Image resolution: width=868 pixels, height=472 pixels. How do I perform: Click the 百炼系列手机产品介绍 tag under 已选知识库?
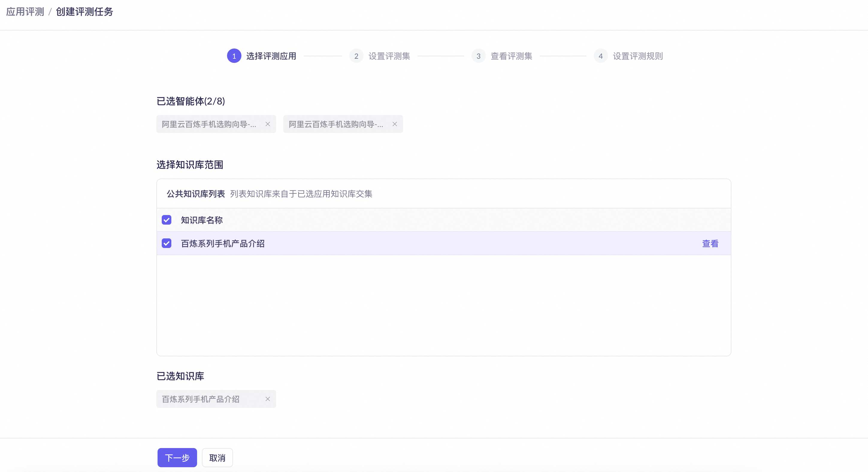[201, 399]
